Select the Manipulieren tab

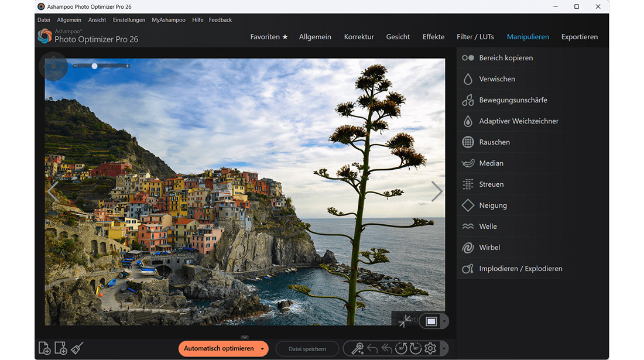pyautogui.click(x=527, y=37)
